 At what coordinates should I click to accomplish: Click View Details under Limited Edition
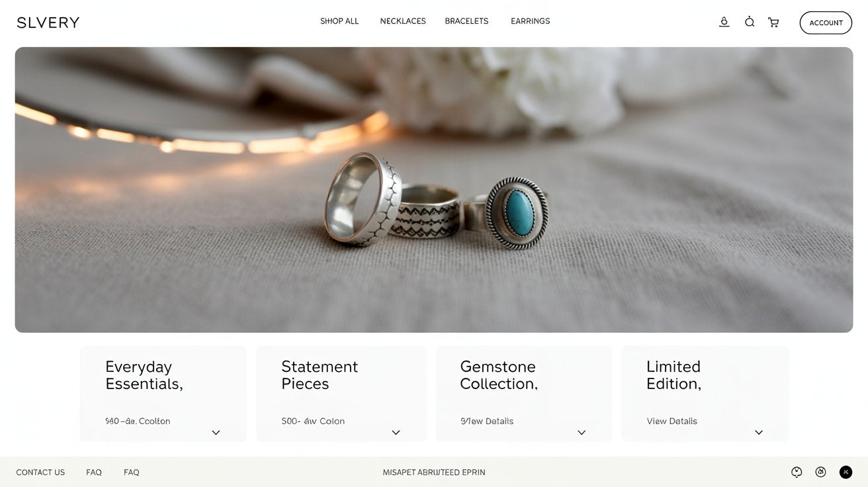(672, 421)
